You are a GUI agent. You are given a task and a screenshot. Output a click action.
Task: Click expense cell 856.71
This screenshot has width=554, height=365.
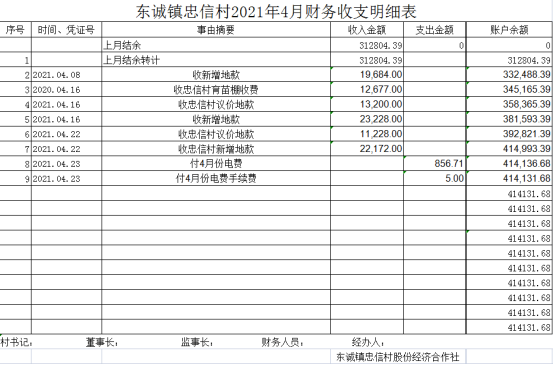(x=435, y=164)
